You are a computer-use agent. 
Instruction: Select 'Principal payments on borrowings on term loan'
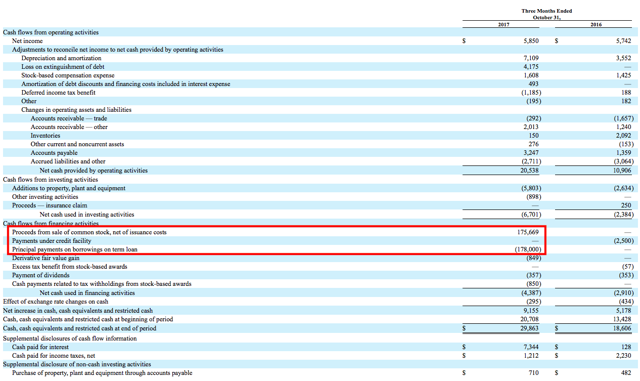tap(75, 250)
